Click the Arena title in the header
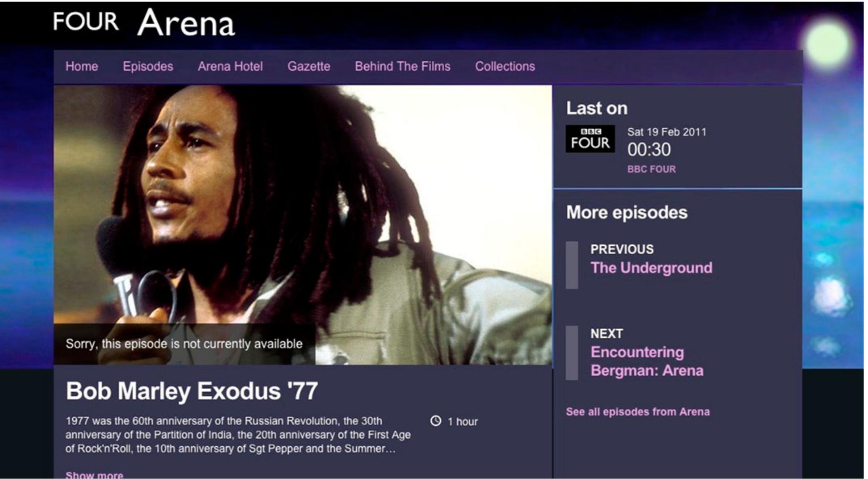The height and width of the screenshot is (479, 868). point(186,23)
